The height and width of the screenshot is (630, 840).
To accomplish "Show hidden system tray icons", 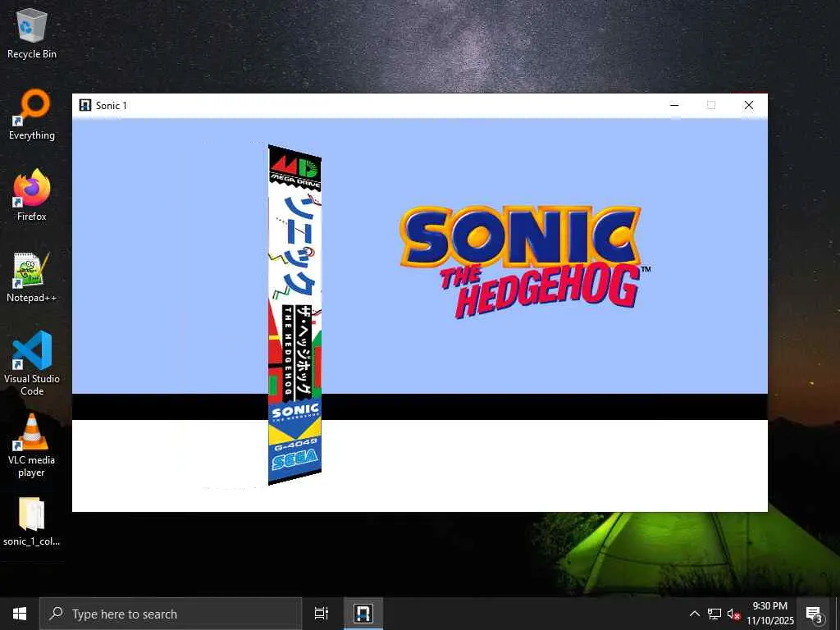I will tap(694, 614).
